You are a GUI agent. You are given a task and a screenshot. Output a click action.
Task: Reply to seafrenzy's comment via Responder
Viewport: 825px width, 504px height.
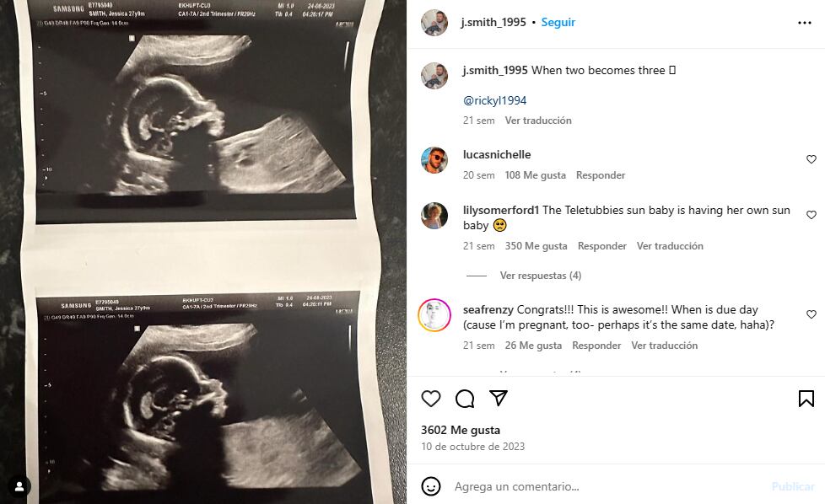596,346
